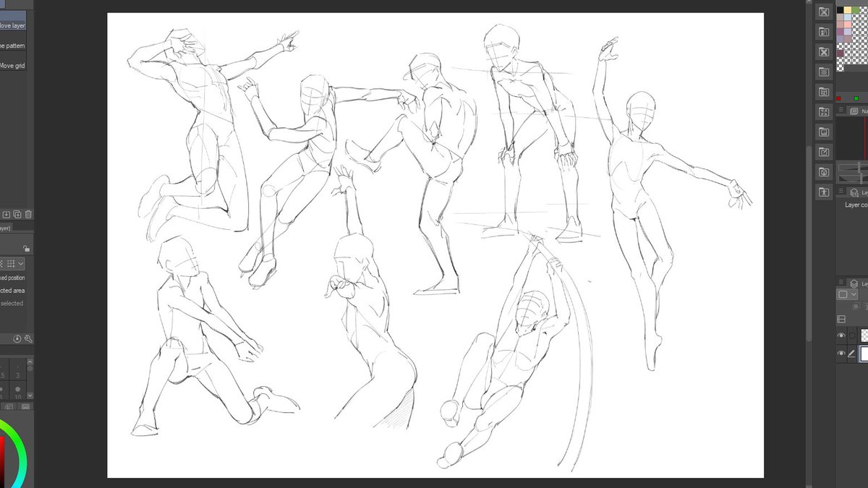Open the layer blending mode dropdown

[x=847, y=294]
